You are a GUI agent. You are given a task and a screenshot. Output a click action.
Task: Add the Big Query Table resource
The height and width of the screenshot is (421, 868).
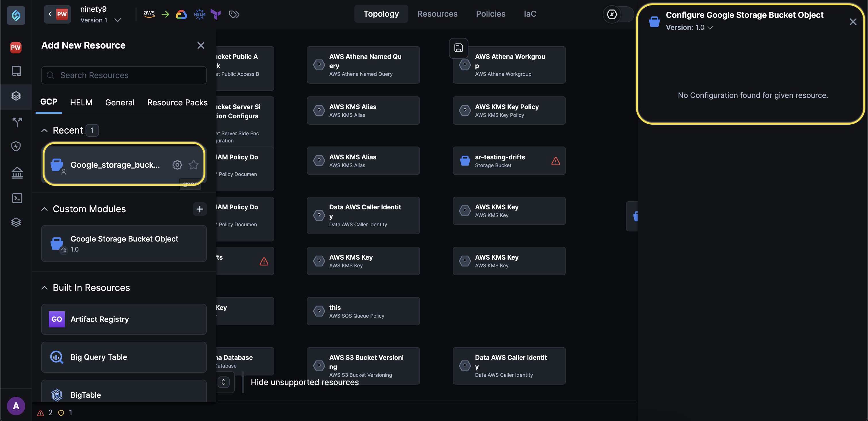124,357
